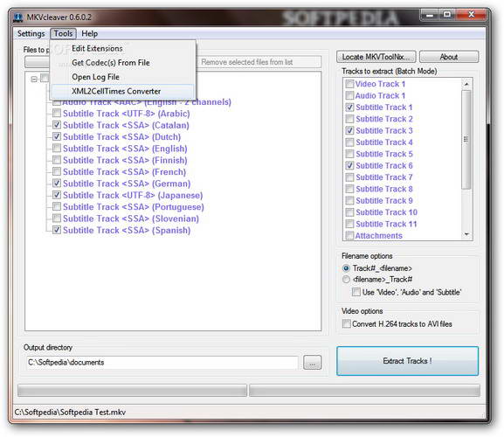
Task: Launch XML2CellTimes Converter
Action: [123, 91]
